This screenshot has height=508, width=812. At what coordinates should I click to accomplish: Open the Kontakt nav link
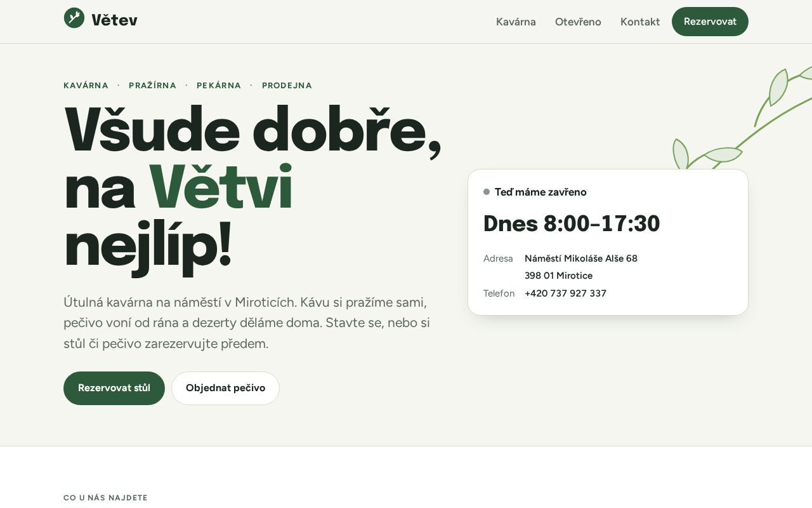click(640, 22)
